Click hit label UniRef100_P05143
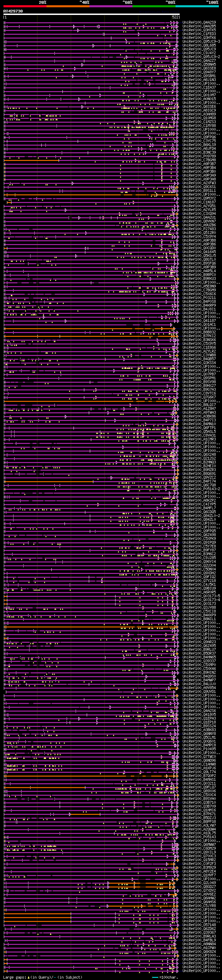The height and width of the screenshot is (980, 222). point(199,836)
